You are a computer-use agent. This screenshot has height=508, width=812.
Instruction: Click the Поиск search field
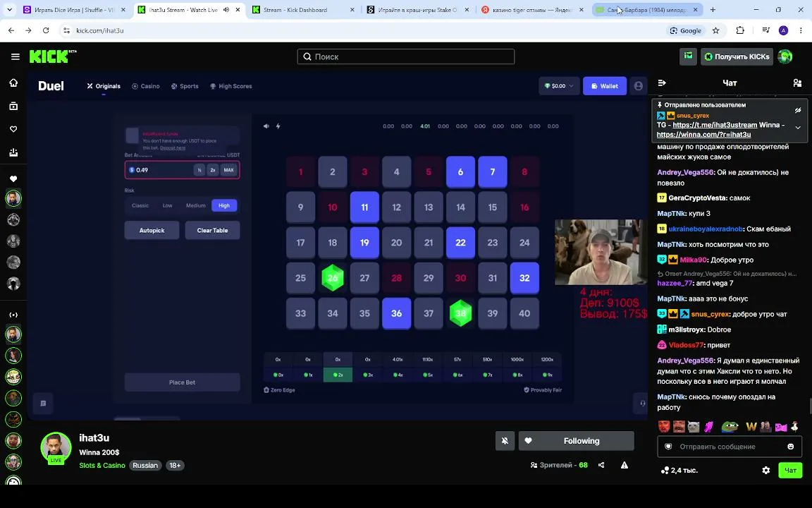(x=406, y=56)
